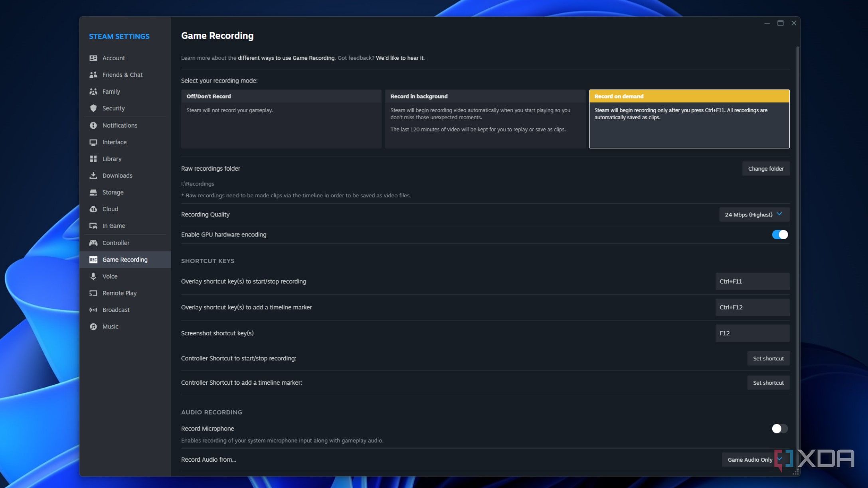Click the Broadcast signal icon
This screenshot has height=488, width=868.
tap(93, 310)
